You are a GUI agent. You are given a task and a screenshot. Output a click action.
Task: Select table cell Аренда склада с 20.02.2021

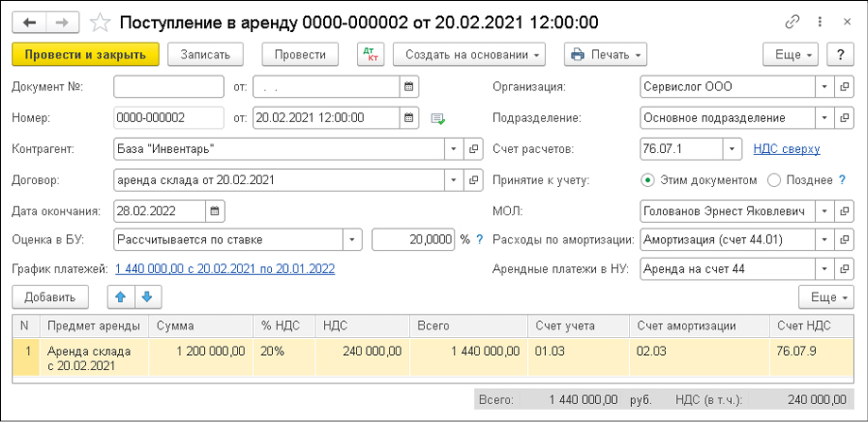94,357
